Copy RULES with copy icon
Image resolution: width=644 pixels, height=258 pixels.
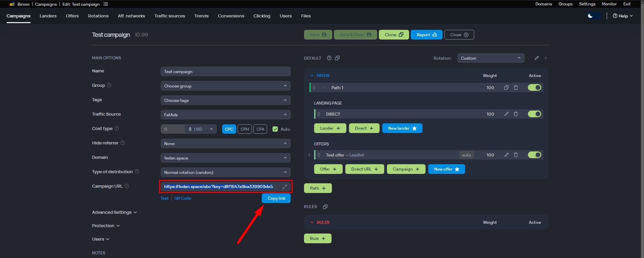pos(325,207)
